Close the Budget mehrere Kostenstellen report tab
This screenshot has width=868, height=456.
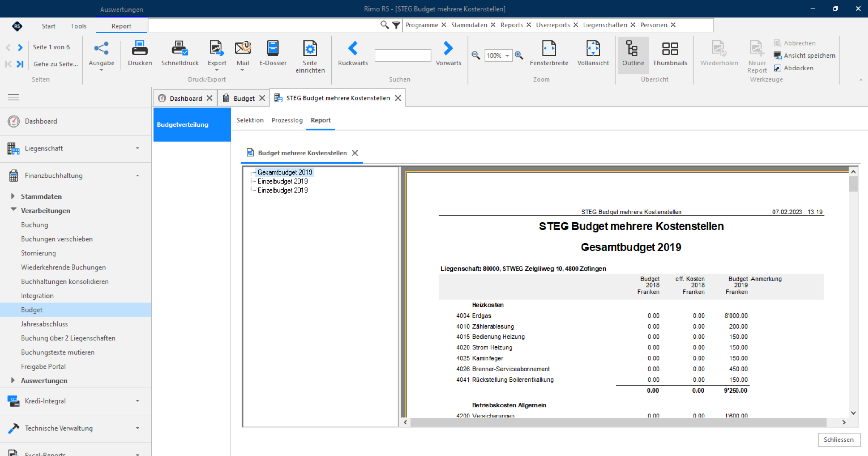pos(355,153)
